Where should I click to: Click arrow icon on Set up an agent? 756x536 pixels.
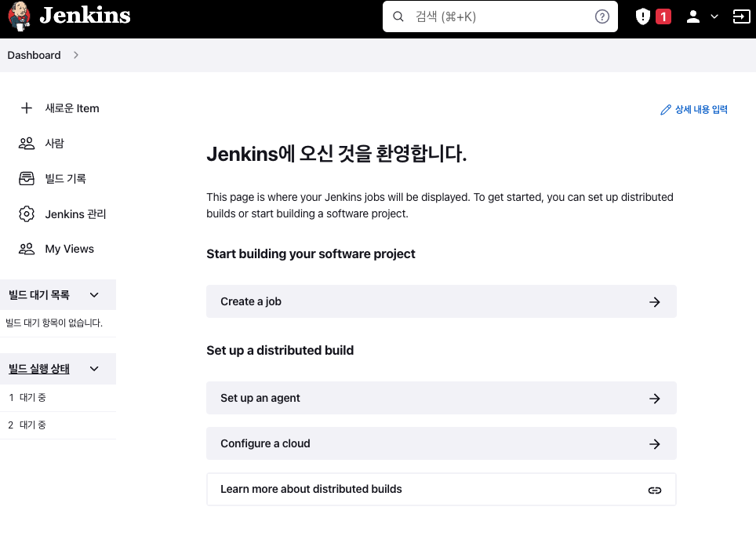654,399
